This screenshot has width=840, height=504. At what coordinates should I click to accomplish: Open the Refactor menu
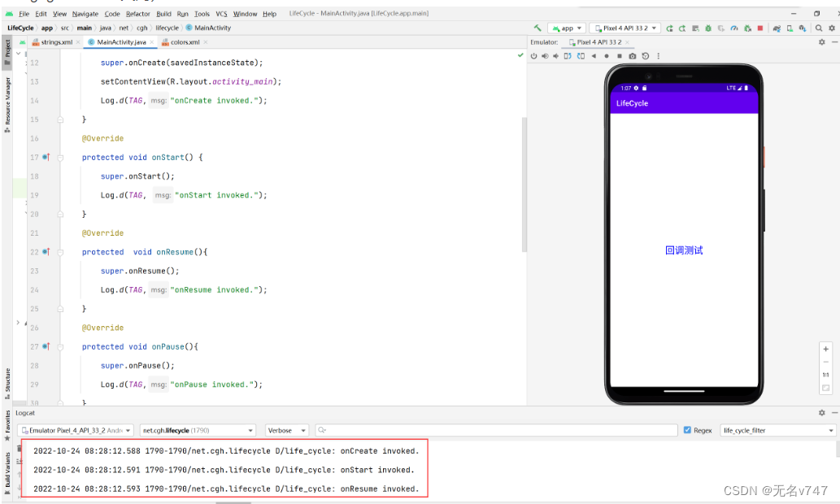138,13
